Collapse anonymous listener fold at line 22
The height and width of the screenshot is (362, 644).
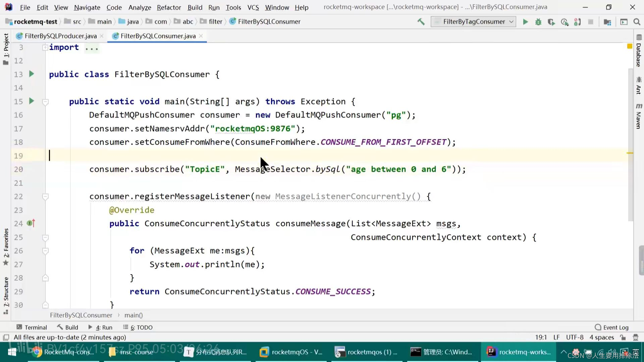[x=45, y=196]
